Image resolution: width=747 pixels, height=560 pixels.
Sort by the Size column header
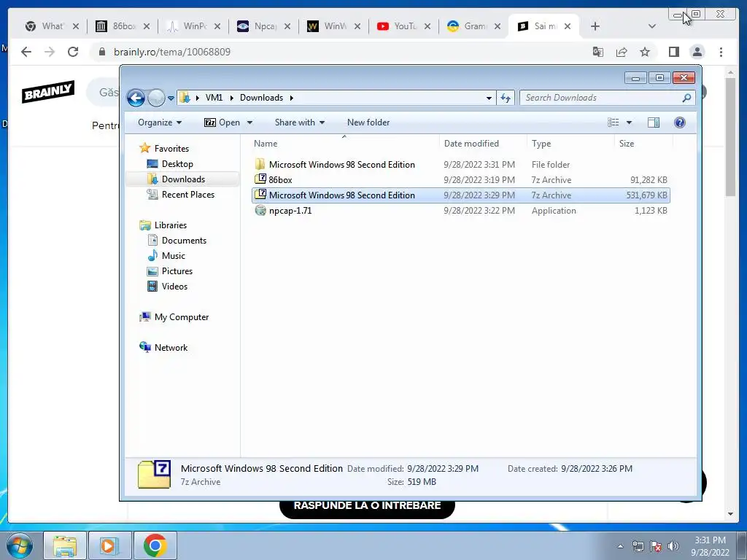coord(643,144)
